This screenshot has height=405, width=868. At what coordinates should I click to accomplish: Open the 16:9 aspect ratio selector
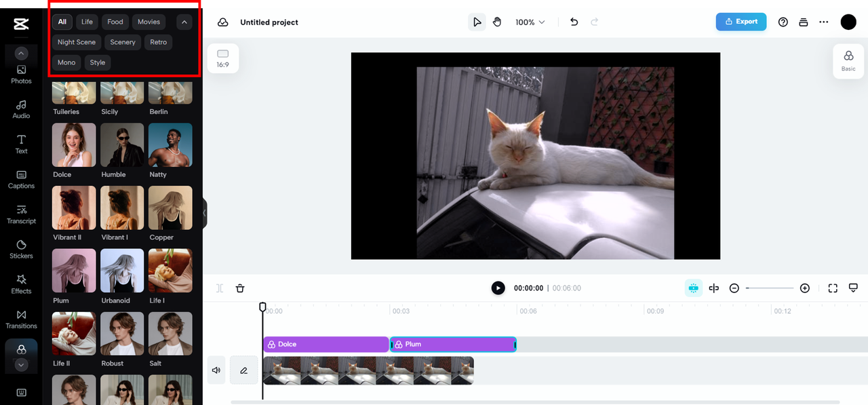222,58
